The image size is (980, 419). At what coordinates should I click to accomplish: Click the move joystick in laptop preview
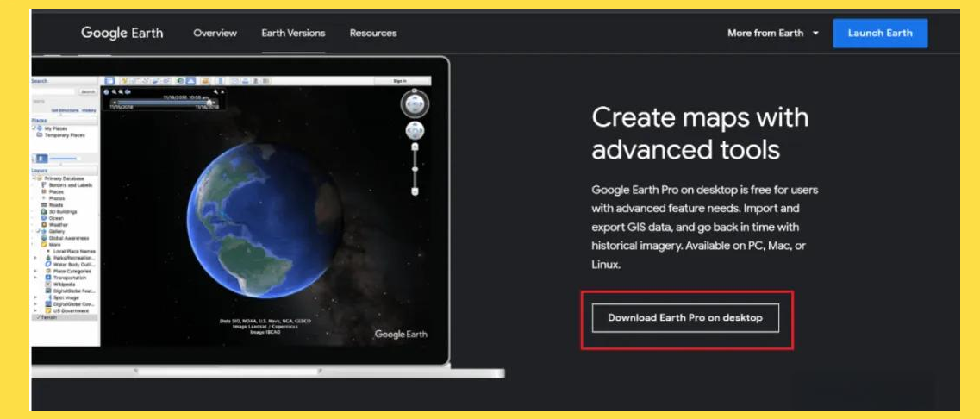(415, 131)
